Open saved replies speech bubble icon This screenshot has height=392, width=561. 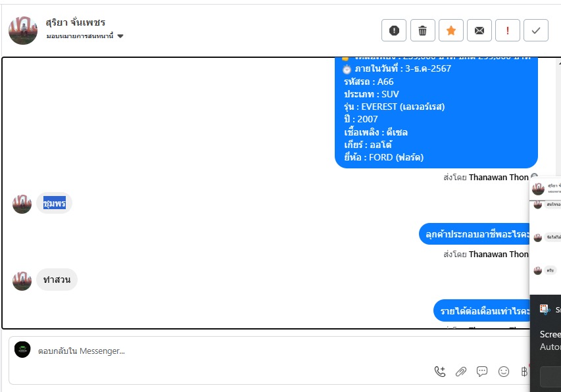482,372
